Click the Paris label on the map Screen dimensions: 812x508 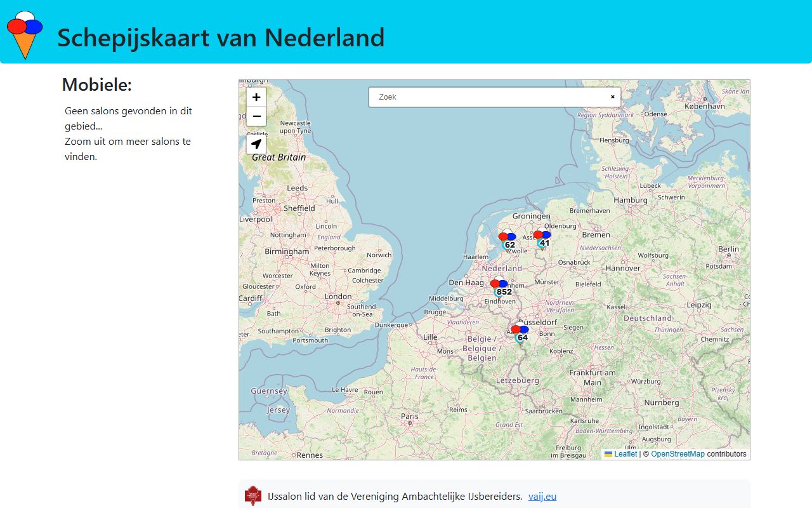(x=410, y=417)
